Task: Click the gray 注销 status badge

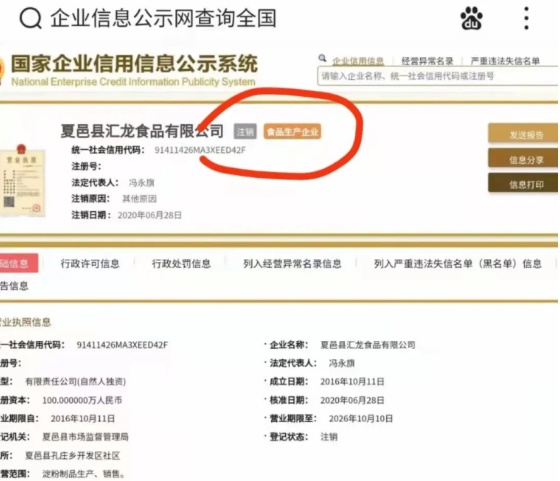Action: [x=245, y=132]
